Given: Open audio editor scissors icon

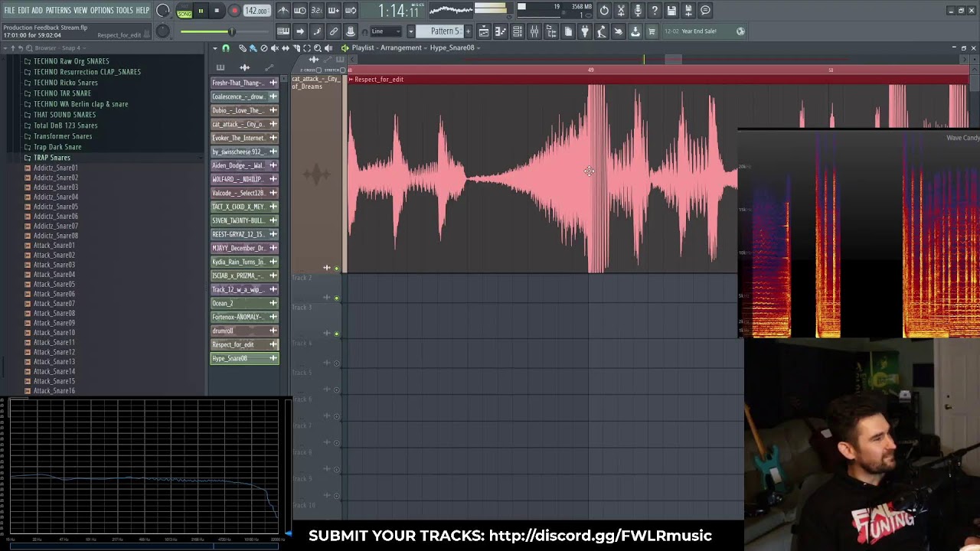Looking at the screenshot, I should point(621,10).
